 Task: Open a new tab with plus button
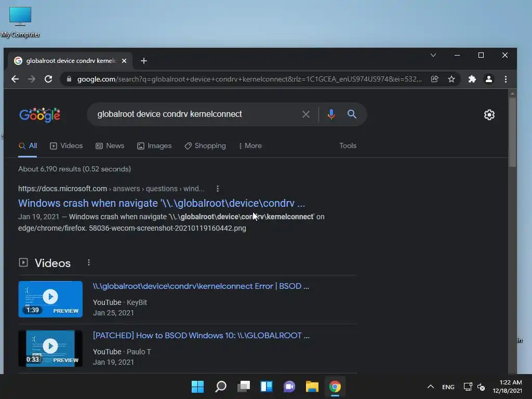(x=144, y=61)
